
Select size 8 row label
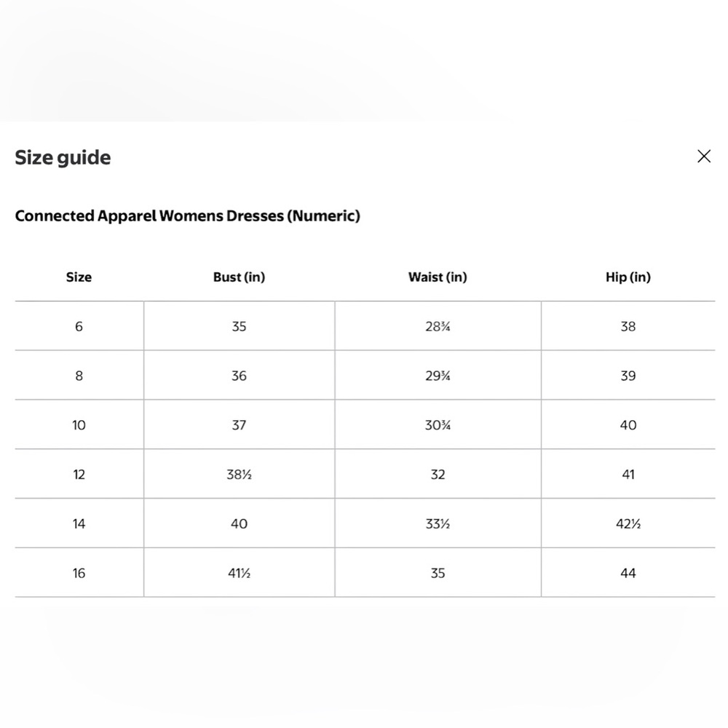[79, 376]
